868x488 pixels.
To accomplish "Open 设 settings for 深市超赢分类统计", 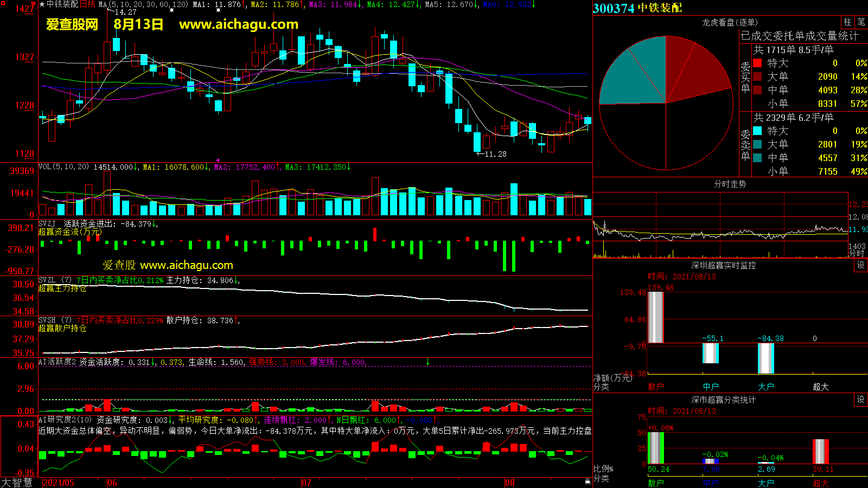I will click(x=860, y=400).
